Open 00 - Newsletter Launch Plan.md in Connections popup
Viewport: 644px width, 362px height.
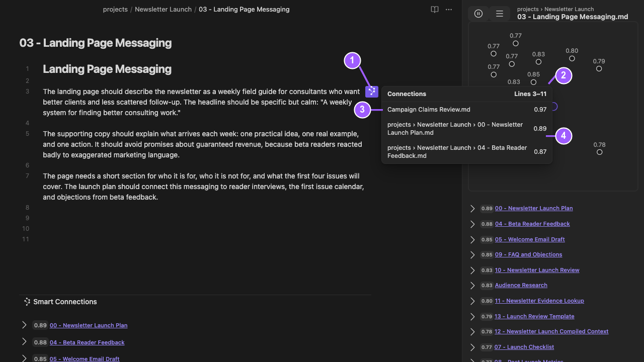455,129
